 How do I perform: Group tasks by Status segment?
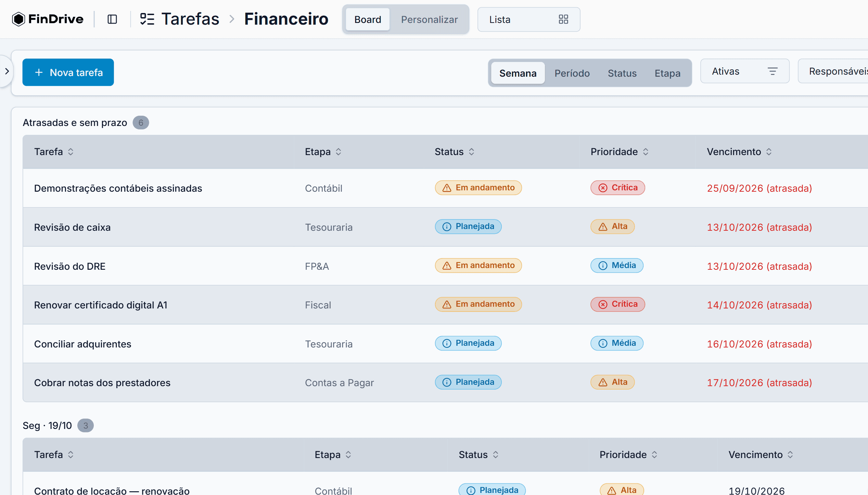(622, 73)
